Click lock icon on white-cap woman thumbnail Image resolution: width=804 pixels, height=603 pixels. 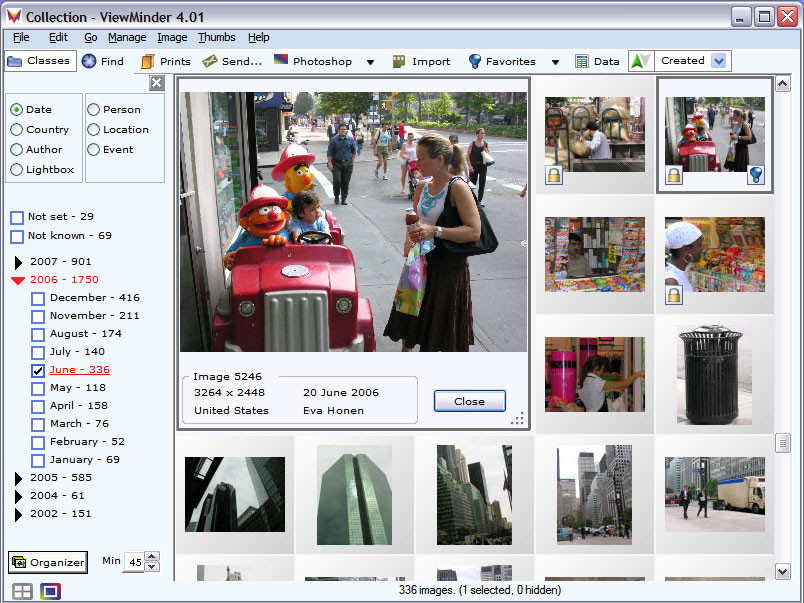tap(674, 295)
